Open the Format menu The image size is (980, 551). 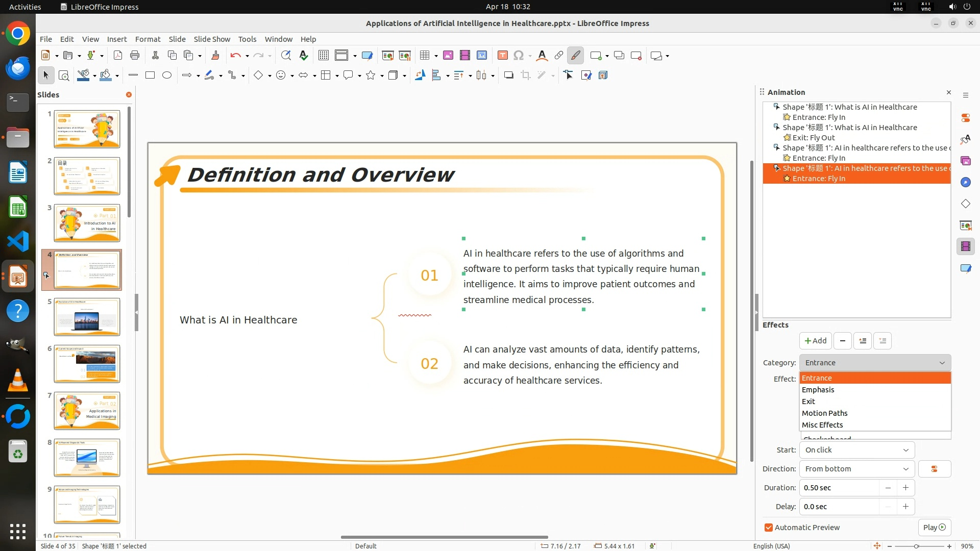[148, 39]
